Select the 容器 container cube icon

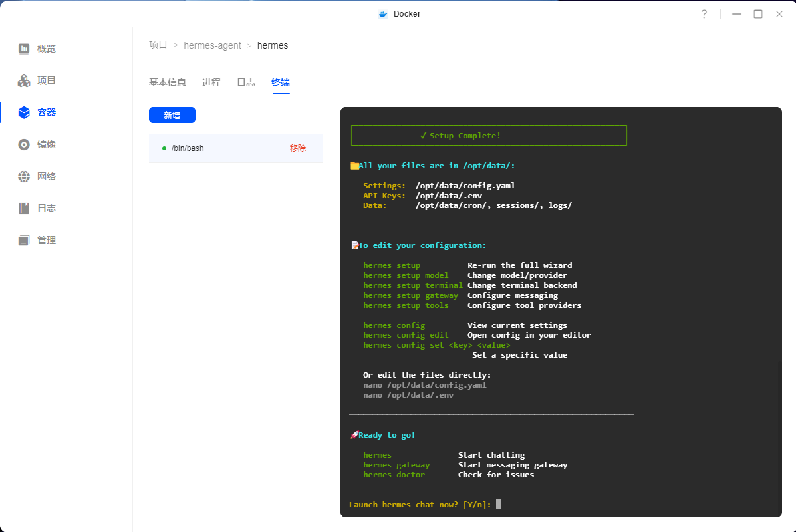(x=24, y=112)
